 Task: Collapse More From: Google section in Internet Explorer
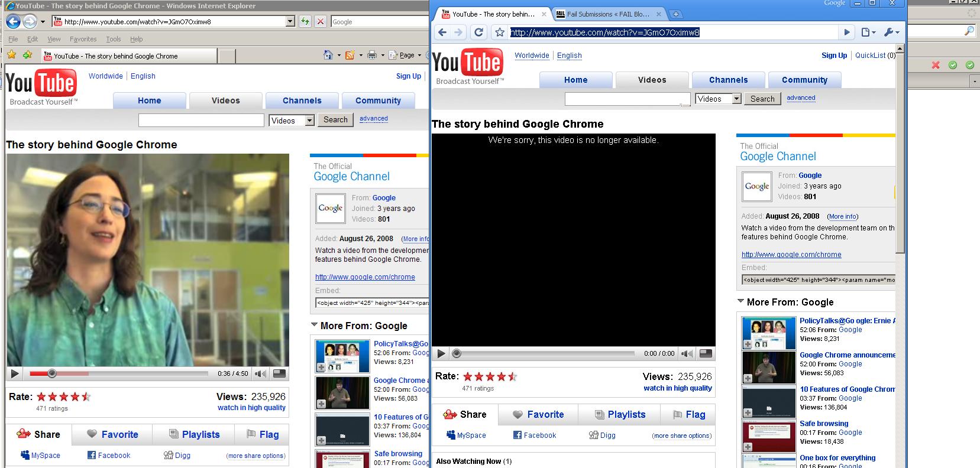pos(314,325)
